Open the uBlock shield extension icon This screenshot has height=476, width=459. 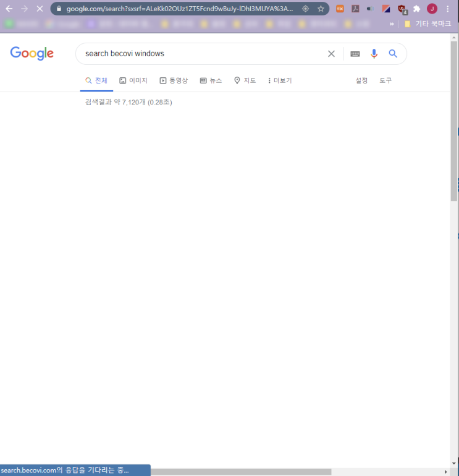pyautogui.click(x=402, y=9)
